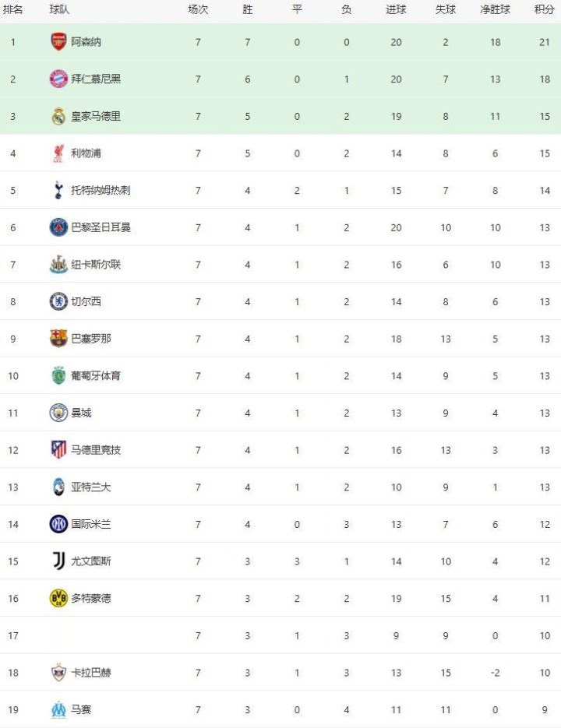Click the Juventus logo icon
561x728 pixels.
[x=58, y=561]
